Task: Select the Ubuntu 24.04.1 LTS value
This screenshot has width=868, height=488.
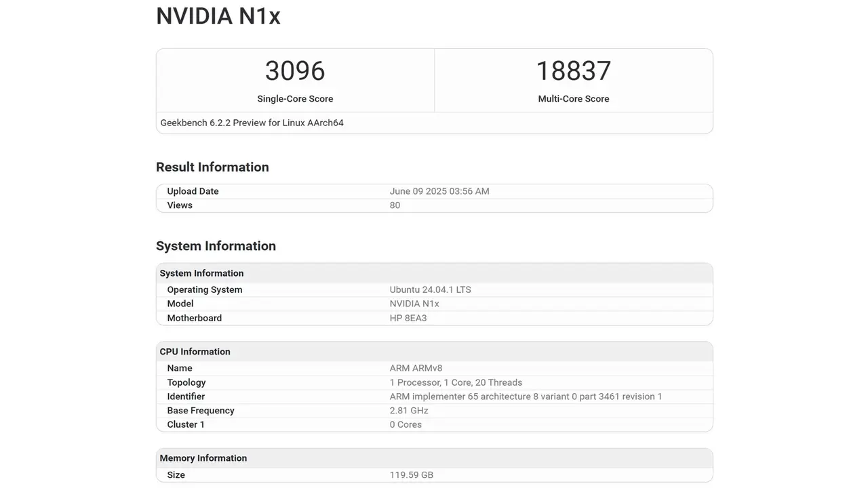Action: [x=430, y=289]
